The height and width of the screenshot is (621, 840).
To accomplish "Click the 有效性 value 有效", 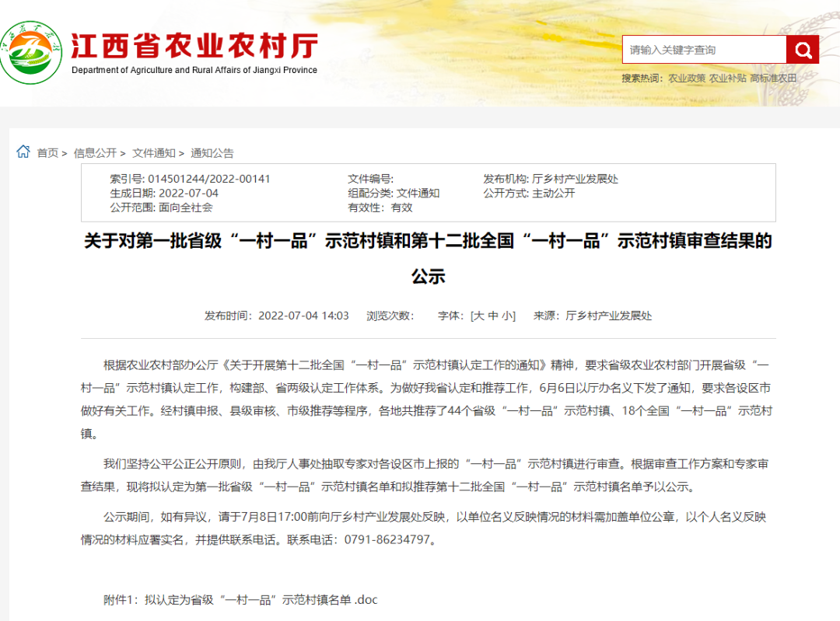I will pos(402,208).
